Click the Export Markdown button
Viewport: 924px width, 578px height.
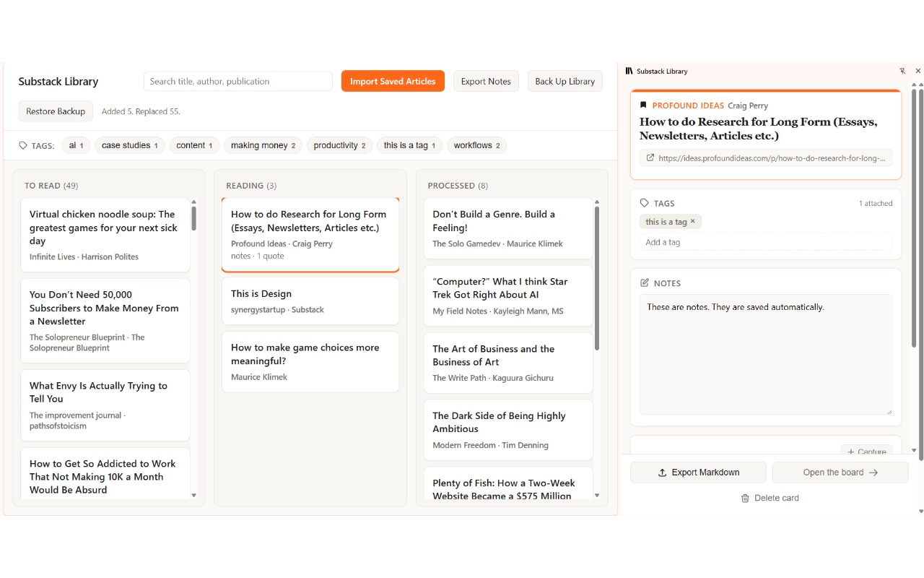[698, 473]
